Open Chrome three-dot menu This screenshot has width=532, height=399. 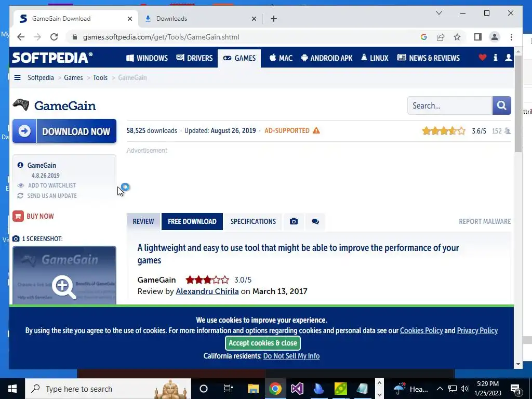click(511, 37)
